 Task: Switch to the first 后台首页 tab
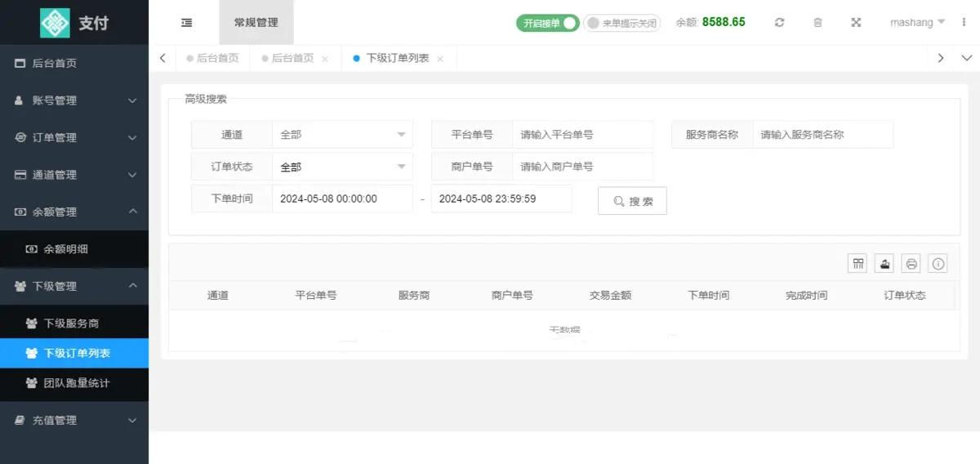pyautogui.click(x=213, y=59)
